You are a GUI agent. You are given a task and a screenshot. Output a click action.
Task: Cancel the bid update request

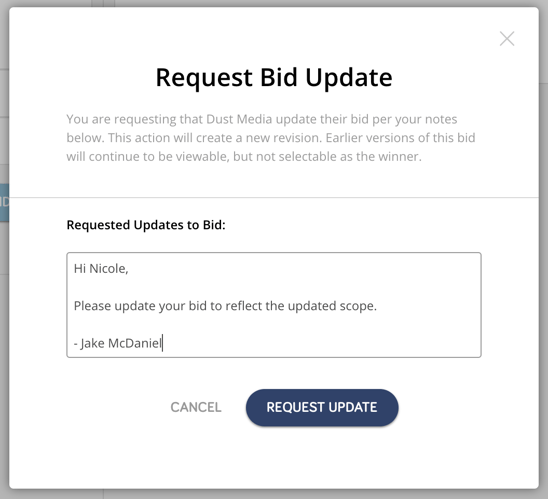point(196,407)
